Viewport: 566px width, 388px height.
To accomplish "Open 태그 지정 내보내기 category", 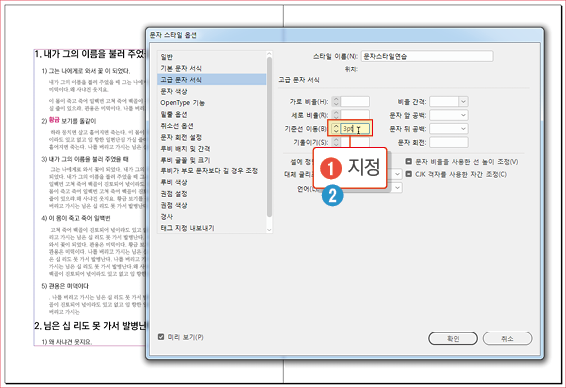I will coord(187,228).
